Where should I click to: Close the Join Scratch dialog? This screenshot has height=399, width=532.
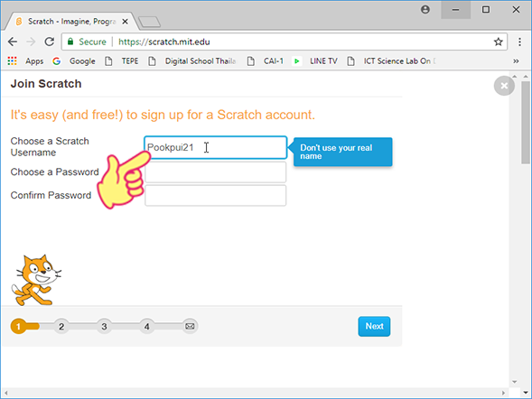pos(504,86)
